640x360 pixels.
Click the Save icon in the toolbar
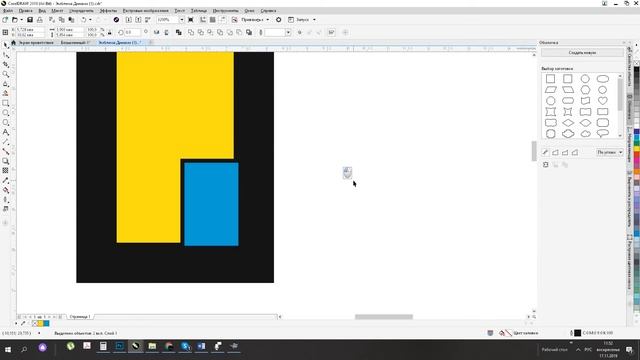(30, 20)
